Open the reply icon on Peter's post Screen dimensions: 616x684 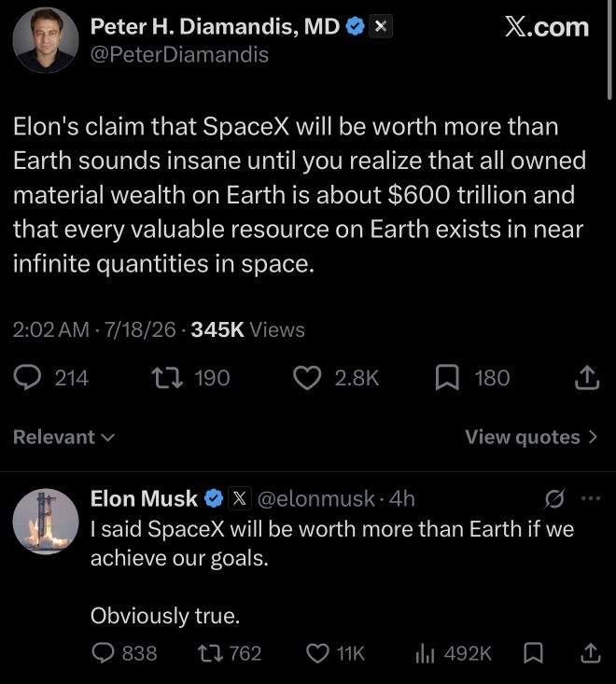[x=27, y=378]
